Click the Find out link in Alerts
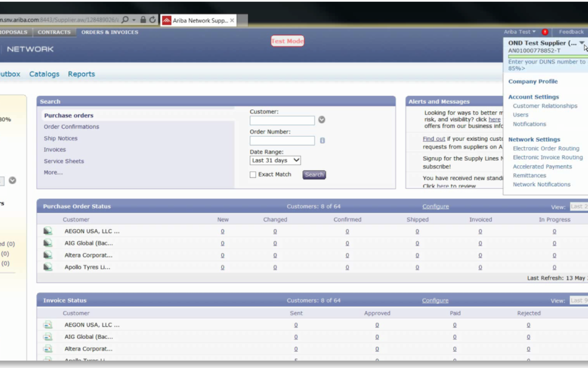The height and width of the screenshot is (368, 588). pos(434,139)
